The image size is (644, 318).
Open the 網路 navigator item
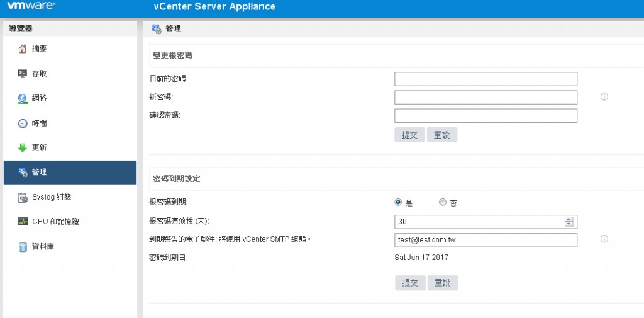(70, 98)
